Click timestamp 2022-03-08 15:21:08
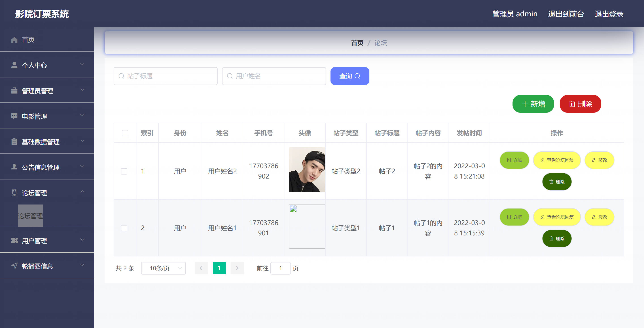 click(469, 171)
